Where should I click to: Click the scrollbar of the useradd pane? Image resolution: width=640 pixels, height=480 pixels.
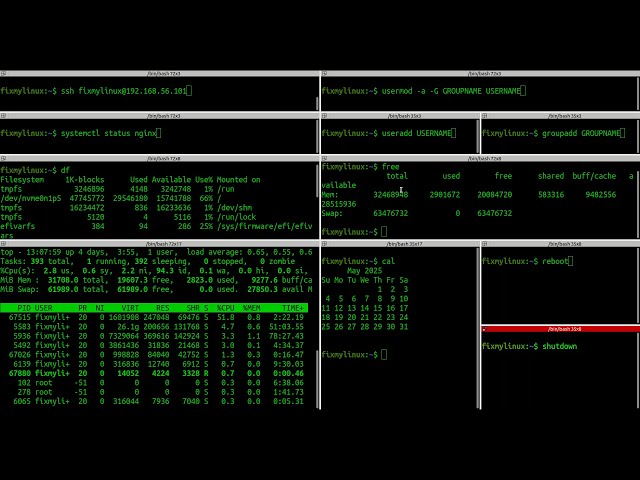[x=478, y=136]
